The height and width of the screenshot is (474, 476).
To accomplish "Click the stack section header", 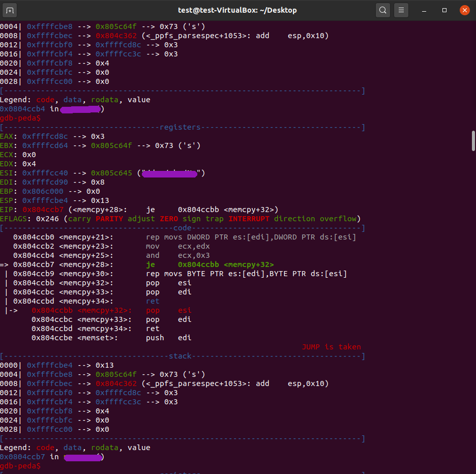I will coord(180,355).
